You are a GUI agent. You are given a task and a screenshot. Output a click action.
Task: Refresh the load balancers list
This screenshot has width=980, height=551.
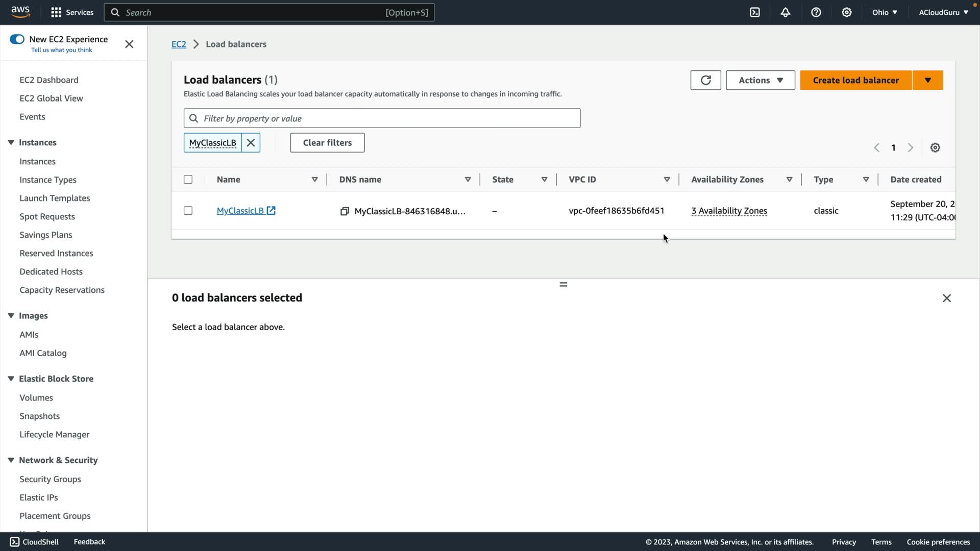click(x=705, y=80)
